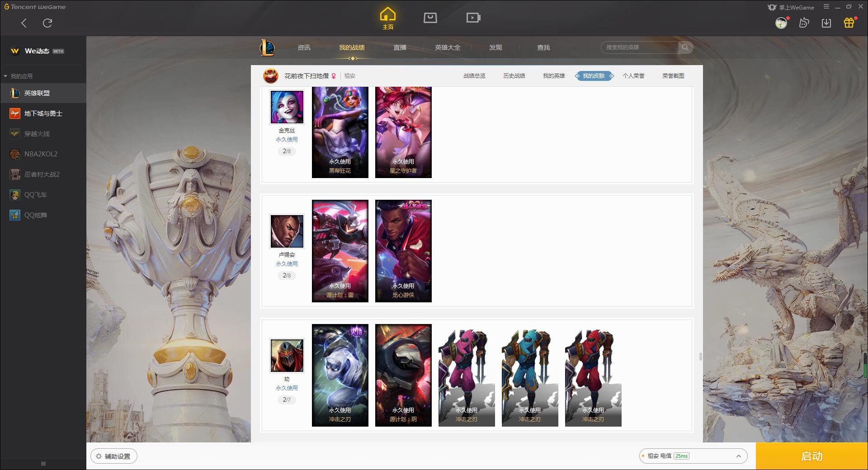This screenshot has width=868, height=470.
Task: Open the 资讯 tab
Action: [x=304, y=47]
